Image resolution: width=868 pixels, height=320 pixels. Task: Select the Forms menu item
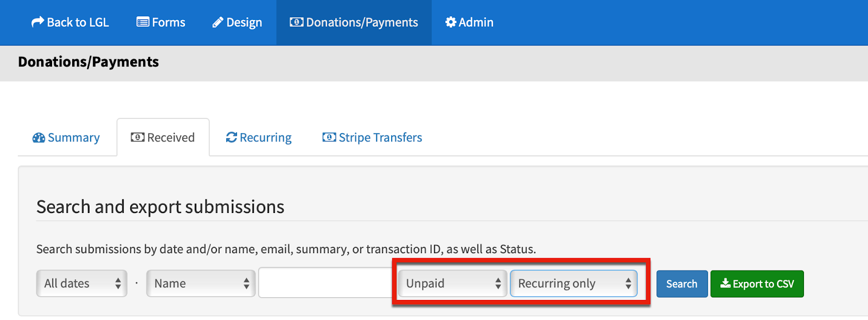[161, 22]
